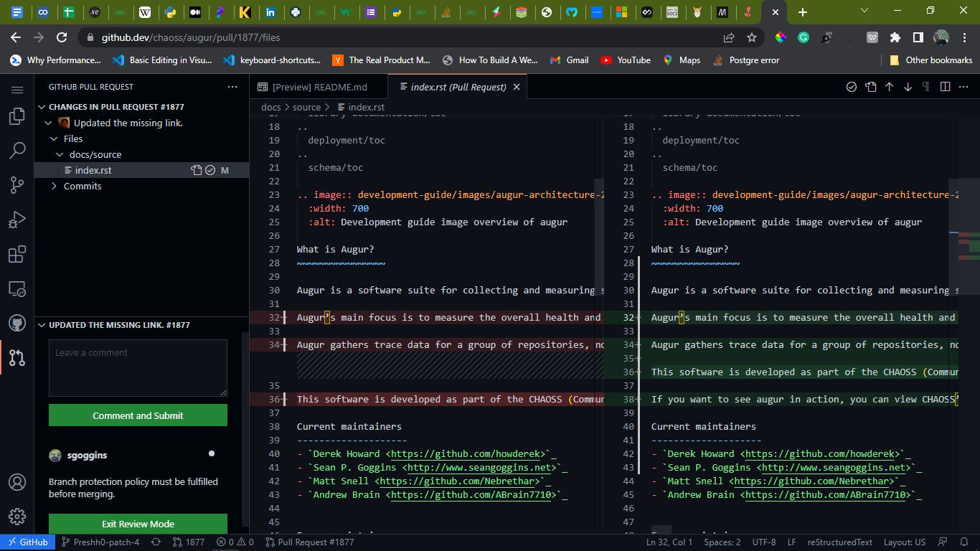Click Ln 32, Col 1 in status bar
The width and height of the screenshot is (980, 551).
(x=669, y=542)
